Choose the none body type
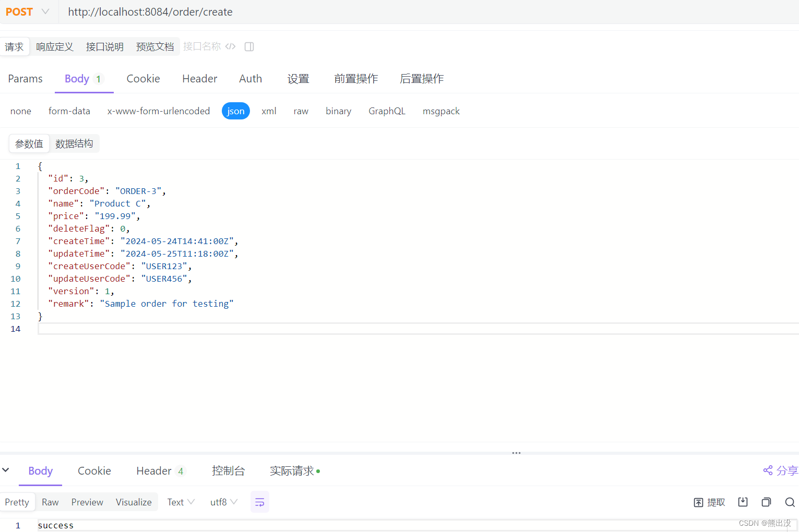Image resolution: width=799 pixels, height=532 pixels. point(21,111)
